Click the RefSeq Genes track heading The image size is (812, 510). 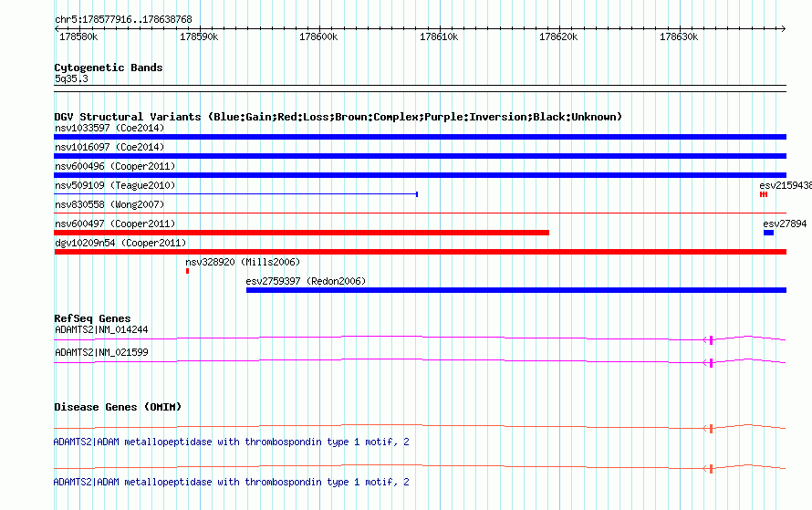tap(92, 318)
